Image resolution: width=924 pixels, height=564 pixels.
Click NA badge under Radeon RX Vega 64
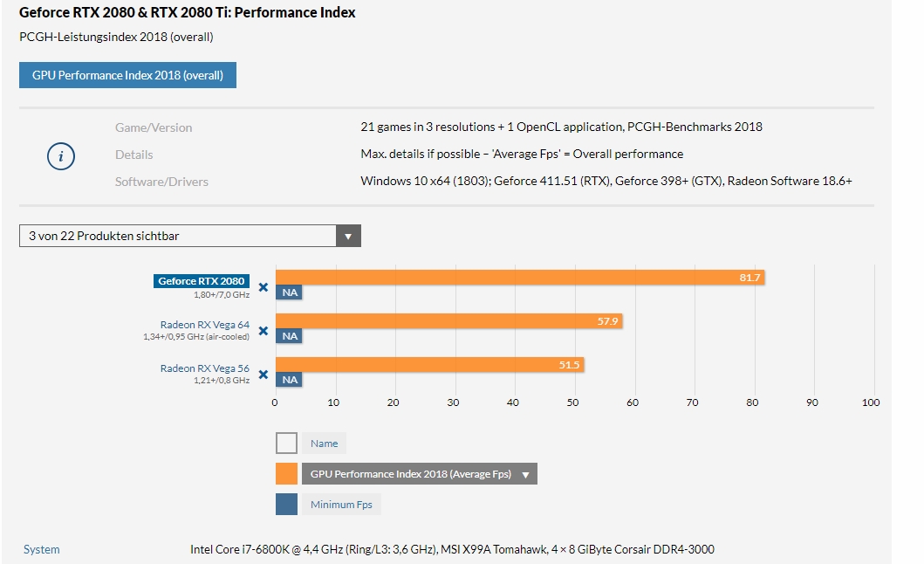tap(290, 336)
